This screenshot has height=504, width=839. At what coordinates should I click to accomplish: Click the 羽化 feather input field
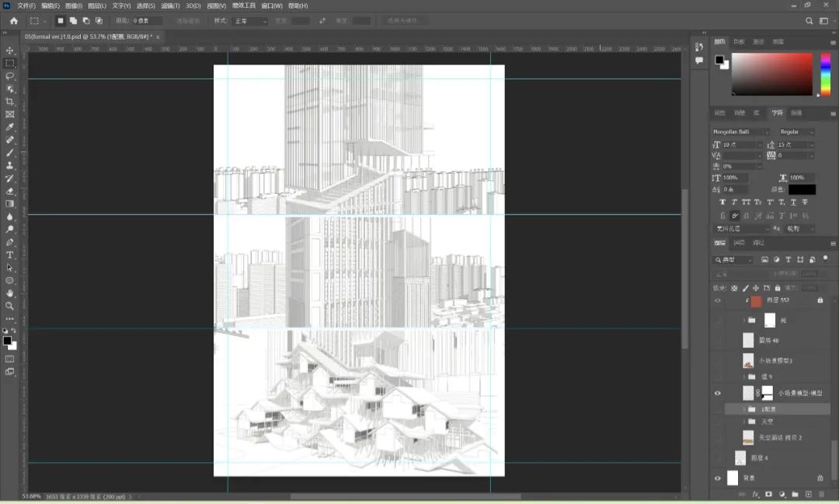point(147,21)
